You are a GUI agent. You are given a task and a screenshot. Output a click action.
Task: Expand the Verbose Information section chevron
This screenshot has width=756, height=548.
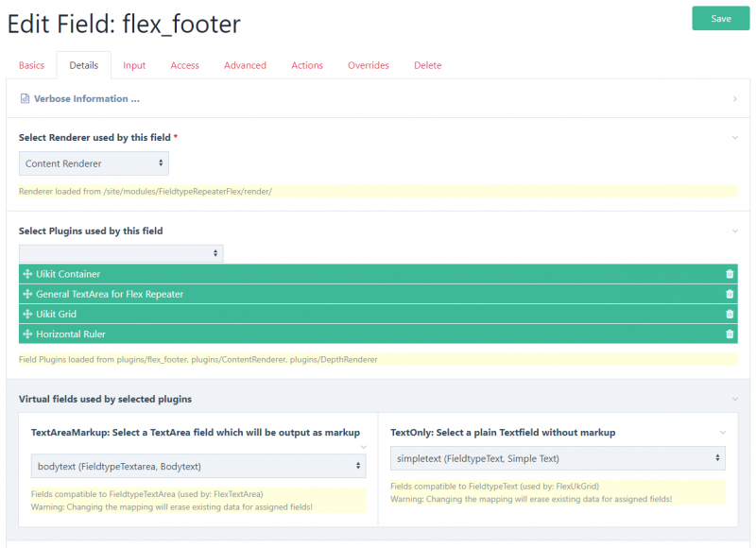735,99
